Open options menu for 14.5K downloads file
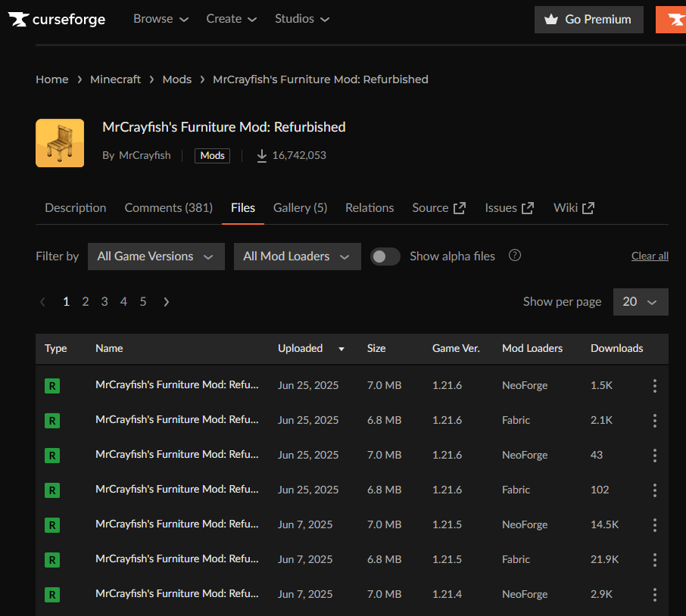The width and height of the screenshot is (686, 616). [654, 524]
